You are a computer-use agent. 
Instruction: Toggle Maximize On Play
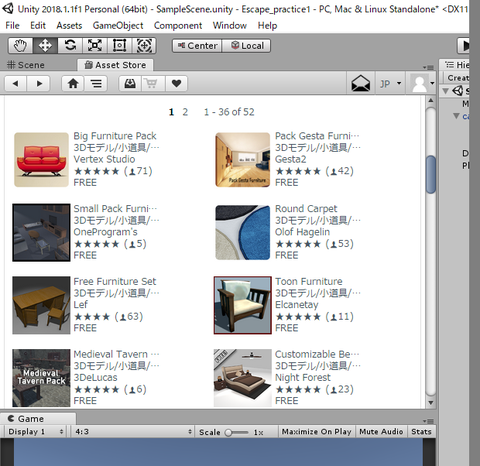tap(317, 432)
